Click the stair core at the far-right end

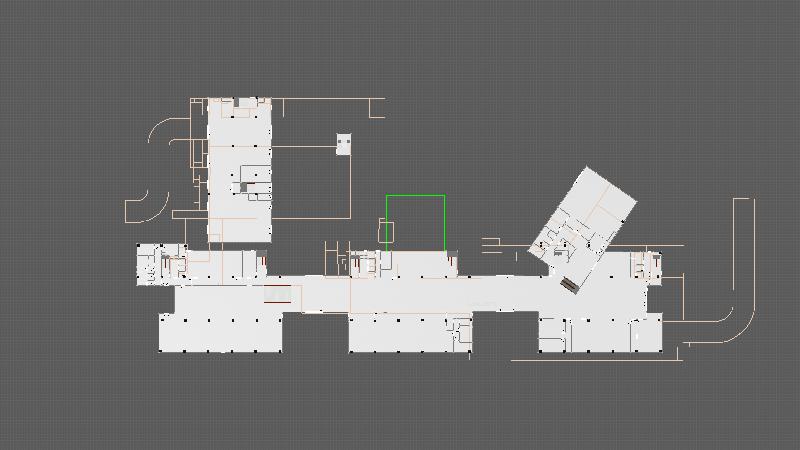pyautogui.click(x=645, y=265)
